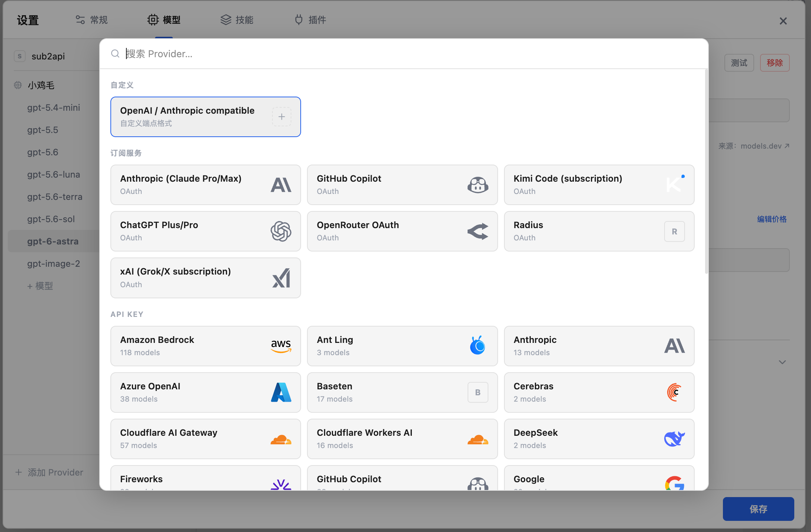The height and width of the screenshot is (532, 811).
Task: Click the Copilot logo on the OAuth GitHub Copilot card
Action: coord(478,185)
